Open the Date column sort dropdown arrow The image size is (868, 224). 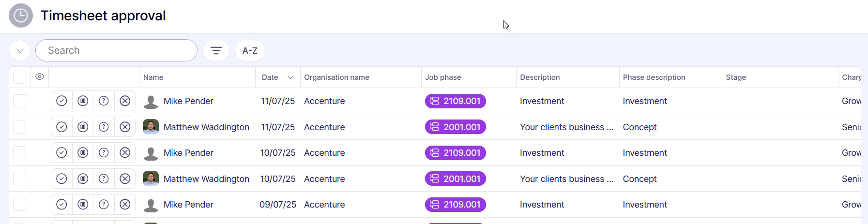click(x=290, y=77)
